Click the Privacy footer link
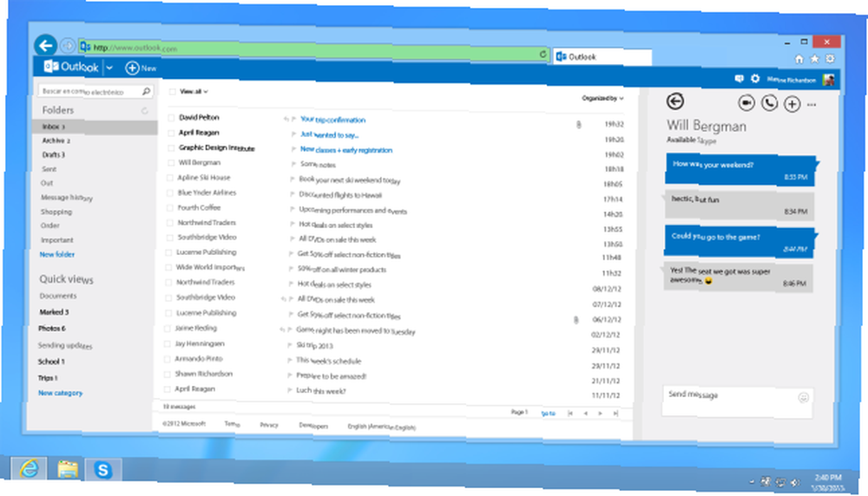This screenshot has height=496, width=868. (x=269, y=425)
